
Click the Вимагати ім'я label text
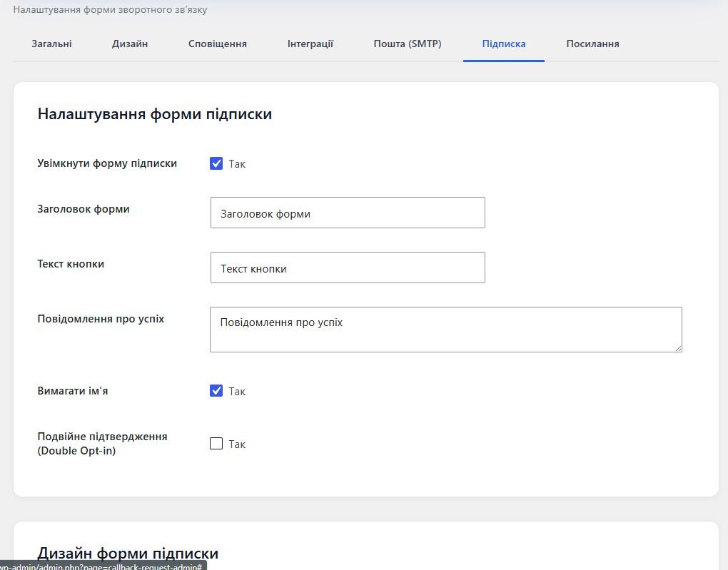pos(72,391)
